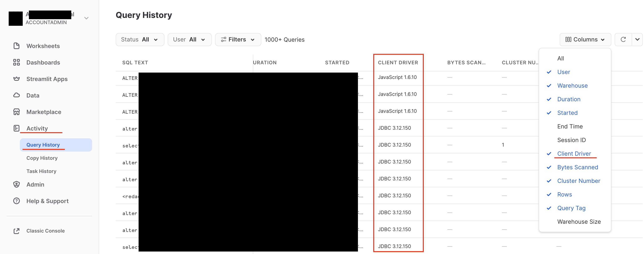Image resolution: width=644 pixels, height=254 pixels.
Task: Uncheck the Client Driver column option
Action: pyautogui.click(x=574, y=154)
